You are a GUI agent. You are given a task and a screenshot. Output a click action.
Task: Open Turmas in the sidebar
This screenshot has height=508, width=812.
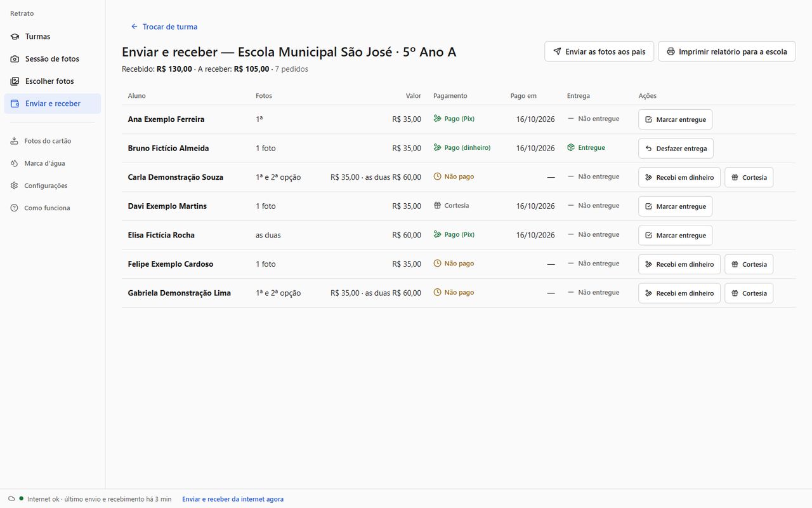pos(52,36)
